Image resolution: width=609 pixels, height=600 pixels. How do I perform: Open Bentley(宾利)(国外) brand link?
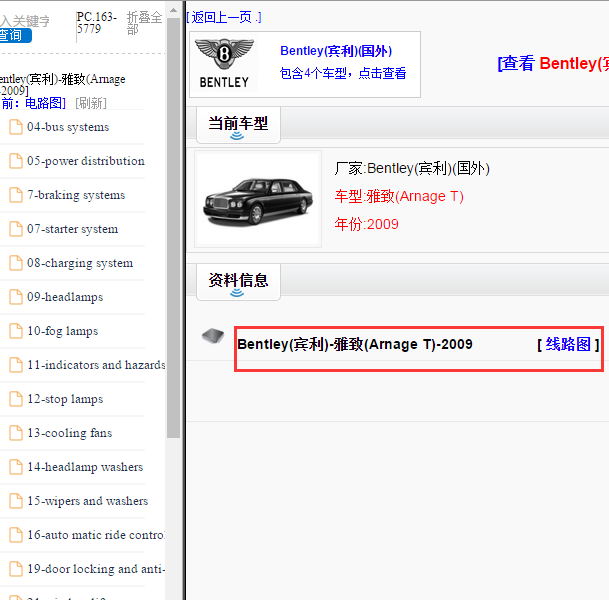(336, 51)
